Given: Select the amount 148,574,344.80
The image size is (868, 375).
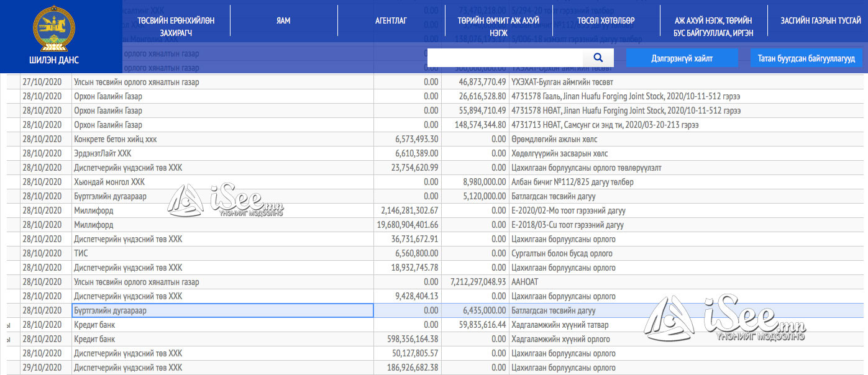Looking at the screenshot, I should click(475, 125).
